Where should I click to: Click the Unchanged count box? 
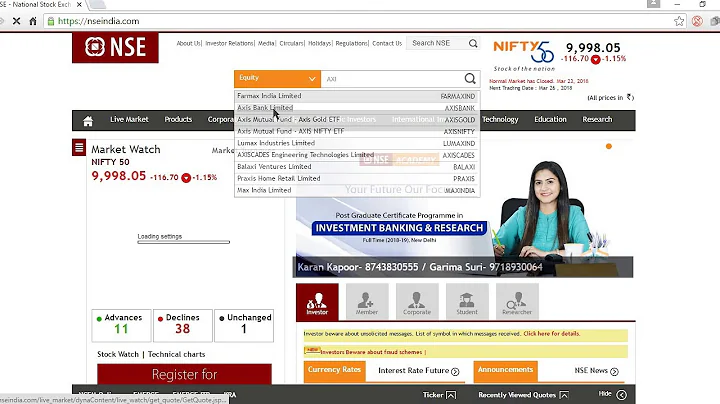pos(244,325)
